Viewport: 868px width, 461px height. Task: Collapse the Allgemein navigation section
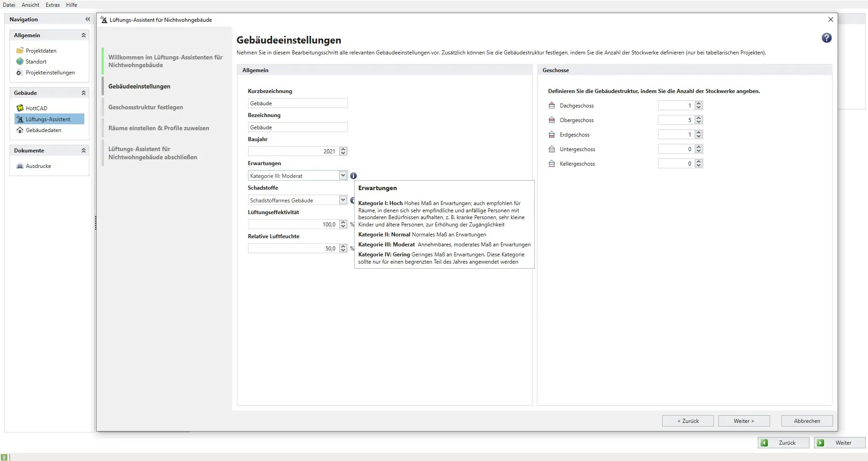point(83,35)
